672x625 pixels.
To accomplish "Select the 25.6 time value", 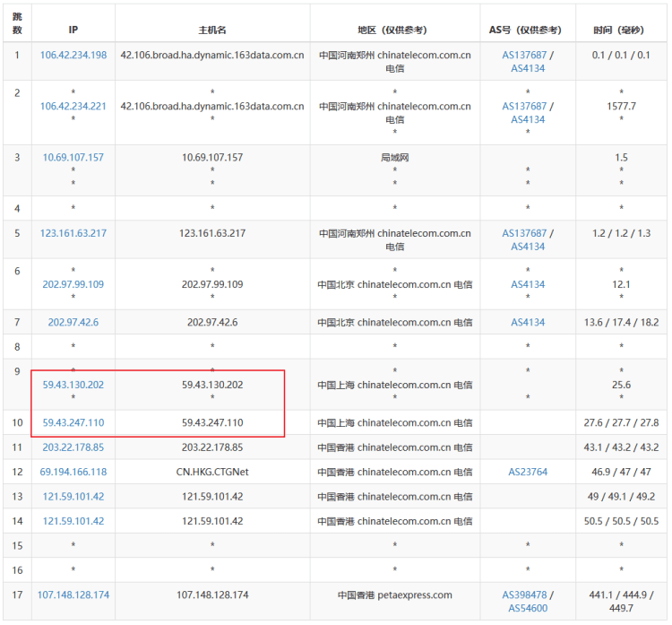I will point(621,385).
